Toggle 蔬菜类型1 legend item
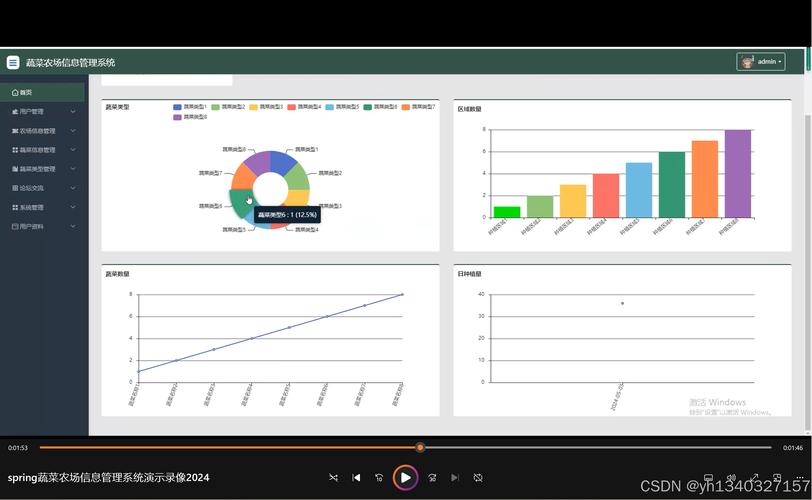 [x=190, y=107]
